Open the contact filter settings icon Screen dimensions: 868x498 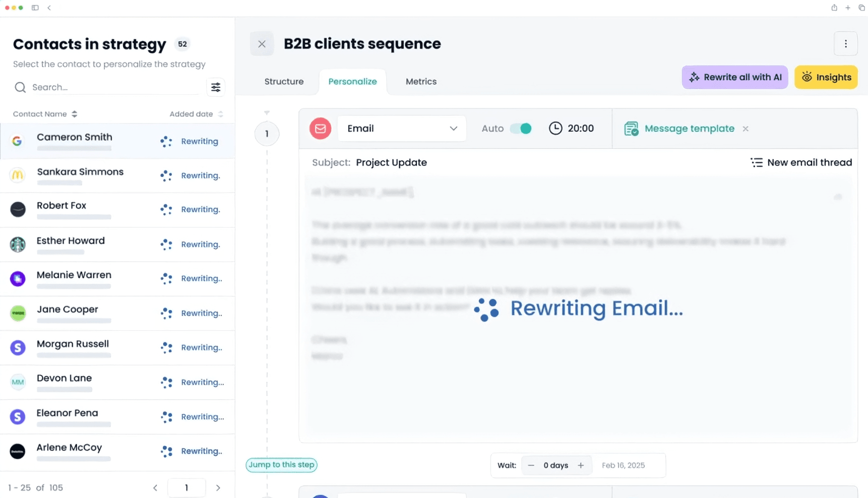216,87
